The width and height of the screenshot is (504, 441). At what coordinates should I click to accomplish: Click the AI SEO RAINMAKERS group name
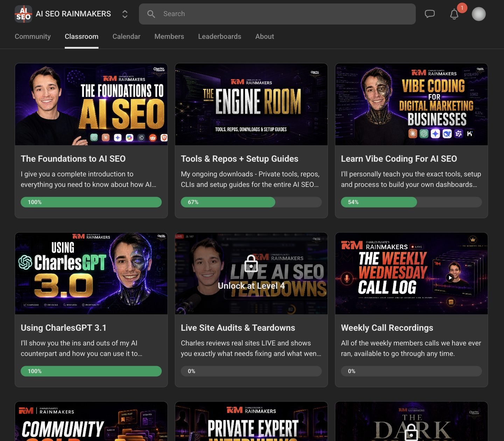73,14
